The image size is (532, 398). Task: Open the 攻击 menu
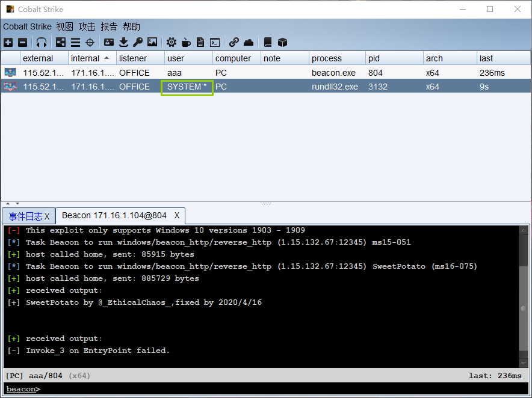pyautogui.click(x=87, y=26)
